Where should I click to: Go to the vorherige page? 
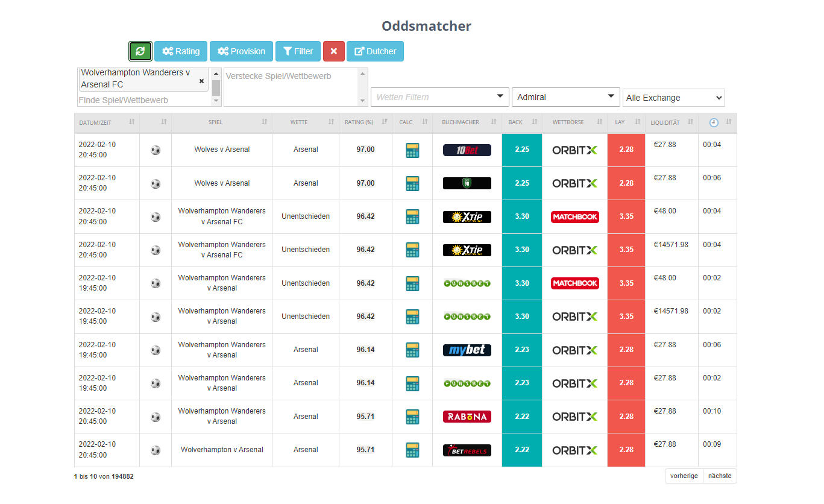tap(684, 476)
